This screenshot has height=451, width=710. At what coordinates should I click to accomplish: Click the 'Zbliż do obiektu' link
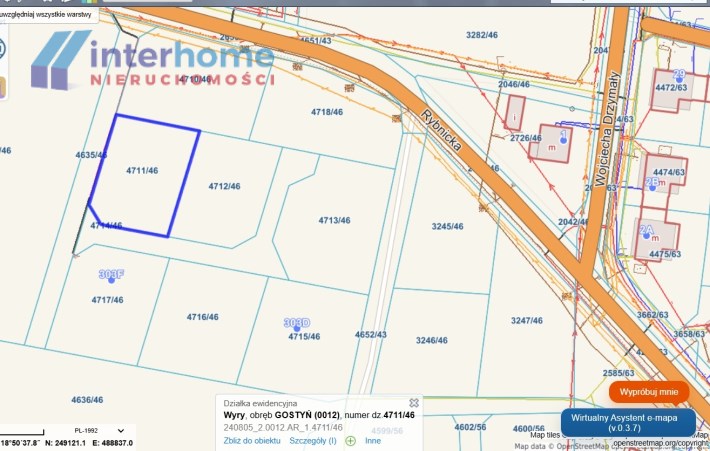pyautogui.click(x=252, y=440)
